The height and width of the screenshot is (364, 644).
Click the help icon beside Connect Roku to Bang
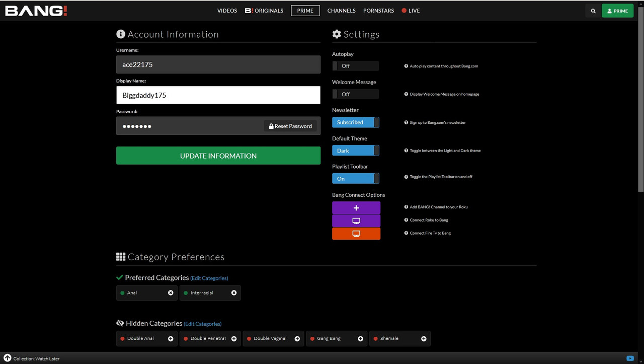click(406, 220)
